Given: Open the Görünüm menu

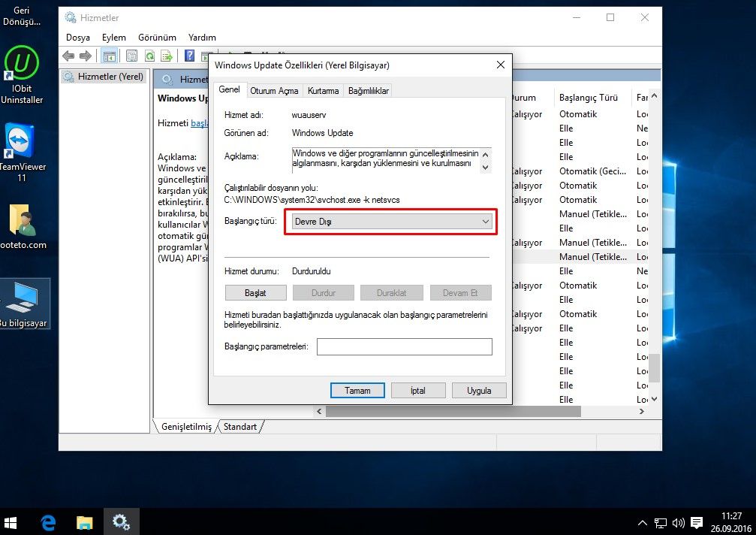Looking at the screenshot, I should point(157,36).
